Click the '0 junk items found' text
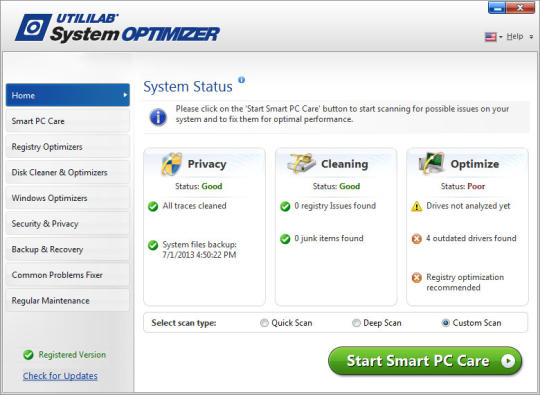Image resolution: width=540 pixels, height=395 pixels. click(329, 238)
